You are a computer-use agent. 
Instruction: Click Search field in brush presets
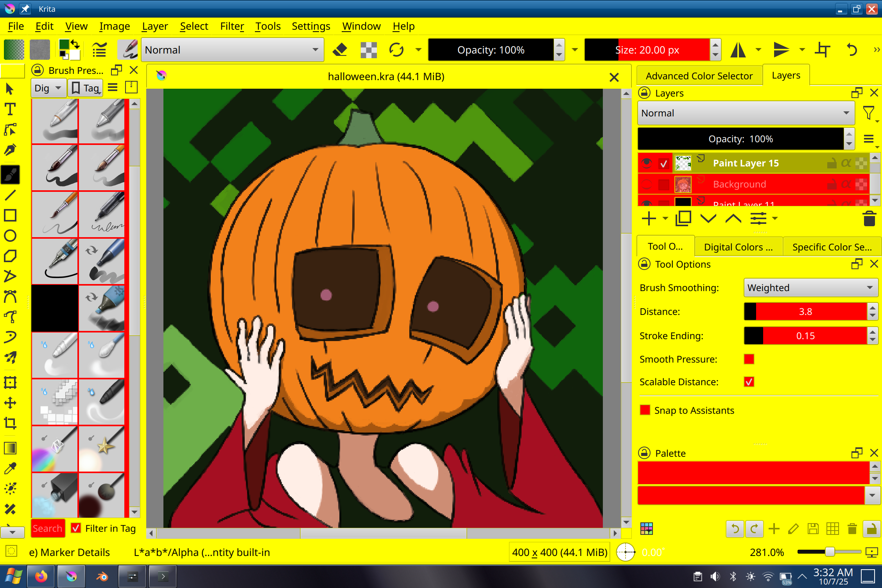48,528
